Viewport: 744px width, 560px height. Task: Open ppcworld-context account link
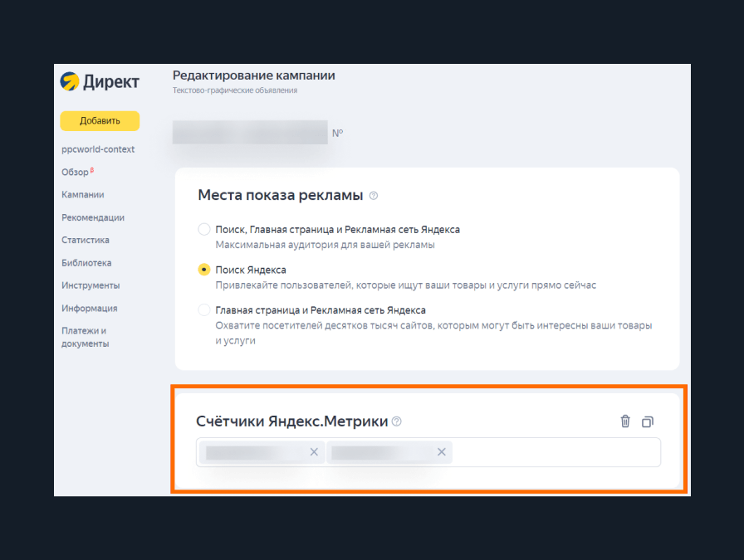coord(98,149)
